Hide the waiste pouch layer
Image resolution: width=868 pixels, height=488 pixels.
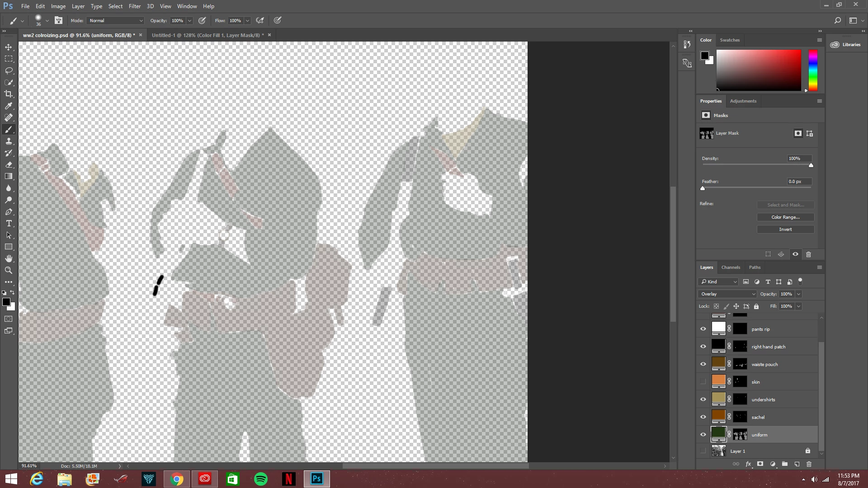point(703,364)
